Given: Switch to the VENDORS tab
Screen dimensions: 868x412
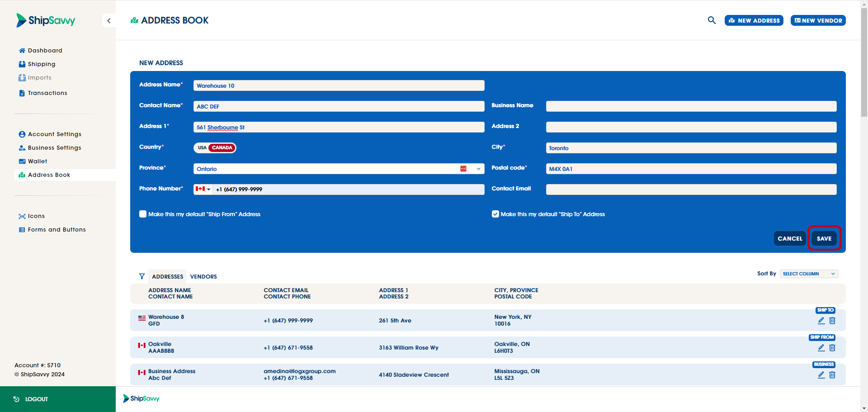Looking at the screenshot, I should (203, 276).
